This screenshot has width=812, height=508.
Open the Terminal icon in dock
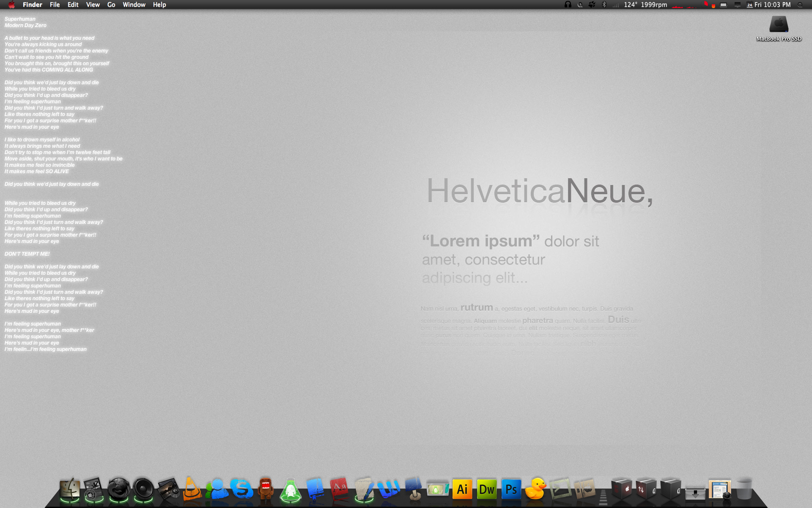point(560,490)
